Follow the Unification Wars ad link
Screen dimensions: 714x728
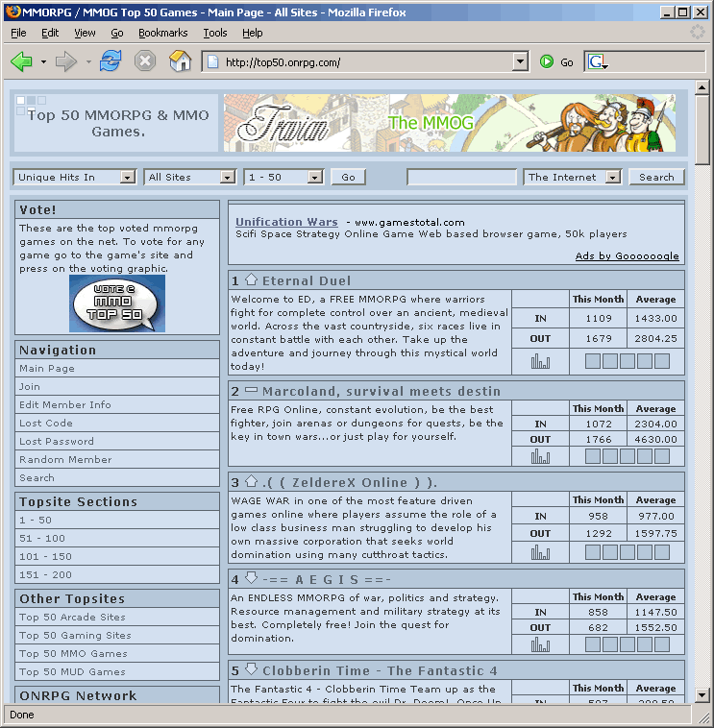[x=286, y=222]
